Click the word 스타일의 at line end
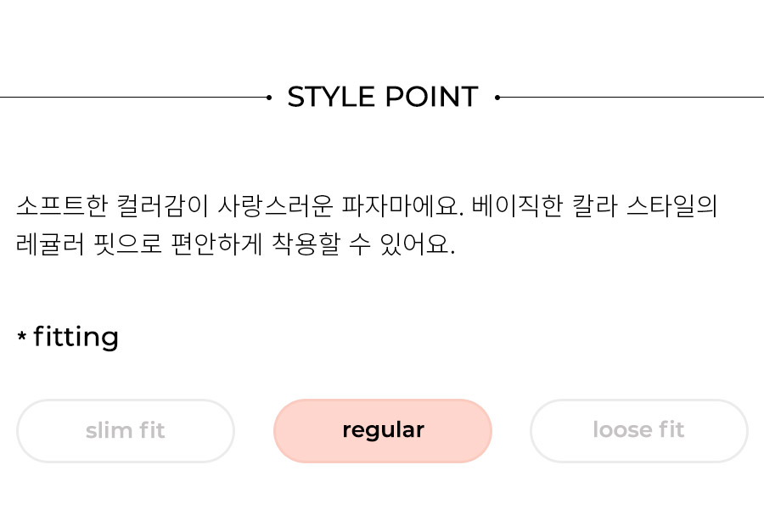This screenshot has height=532, width=764. 672,205
